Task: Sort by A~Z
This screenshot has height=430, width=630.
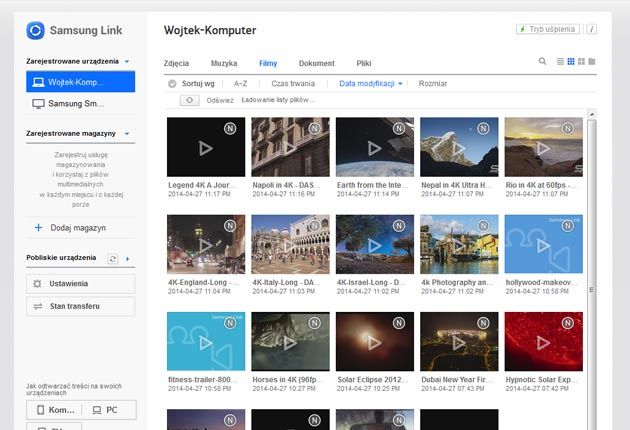Action: coord(240,84)
